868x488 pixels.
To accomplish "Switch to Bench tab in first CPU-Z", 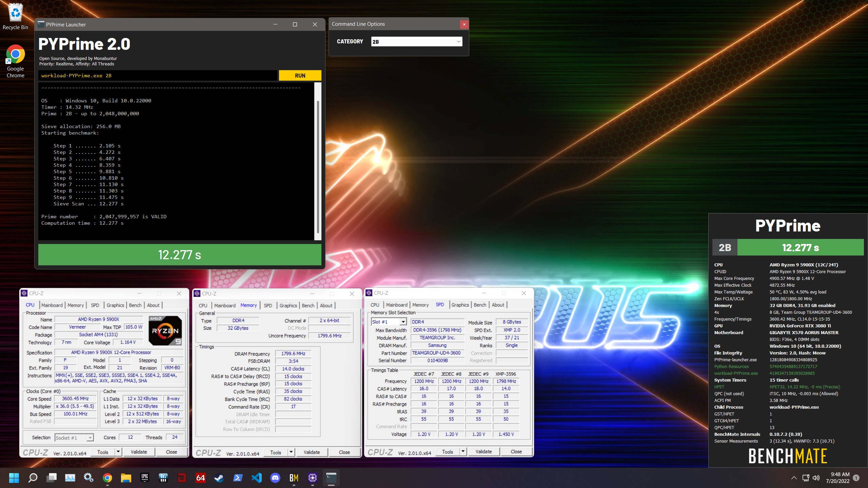I will tap(135, 305).
